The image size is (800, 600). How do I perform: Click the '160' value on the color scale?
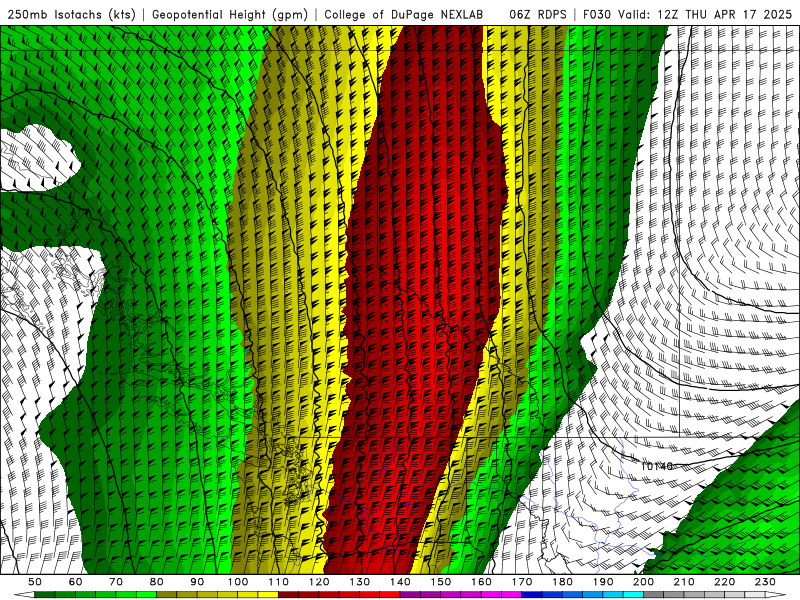tap(481, 582)
